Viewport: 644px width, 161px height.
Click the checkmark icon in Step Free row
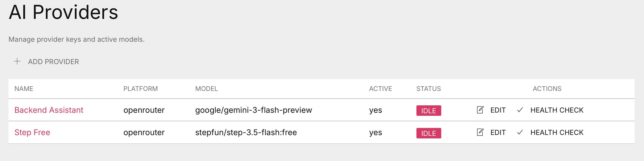(x=520, y=132)
